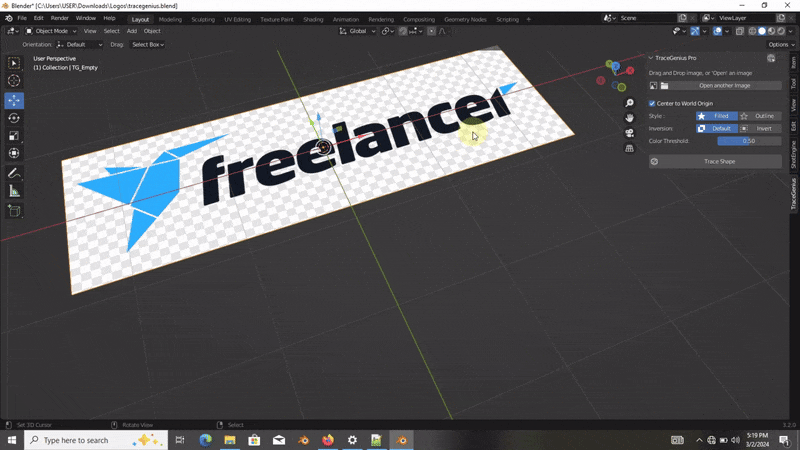Click the blue Z axis gizmo ball

(616, 66)
